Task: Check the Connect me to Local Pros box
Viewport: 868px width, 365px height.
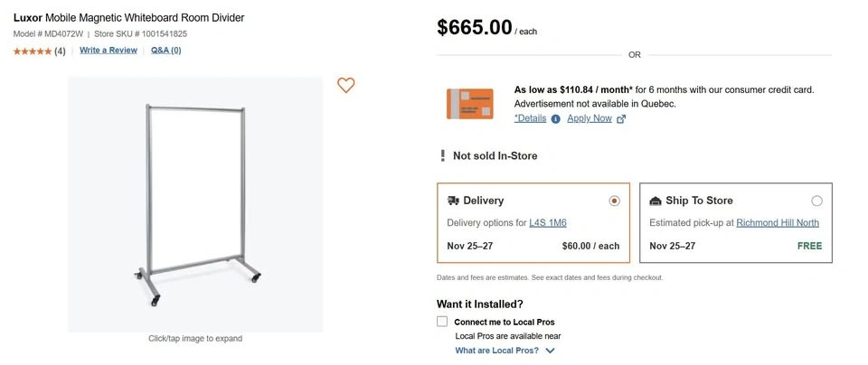Action: 442,322
